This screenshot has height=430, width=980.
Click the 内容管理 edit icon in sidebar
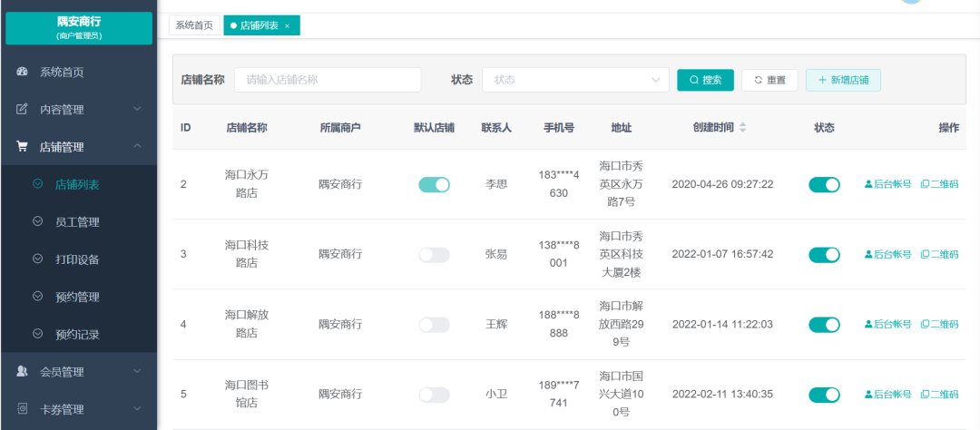(23, 109)
